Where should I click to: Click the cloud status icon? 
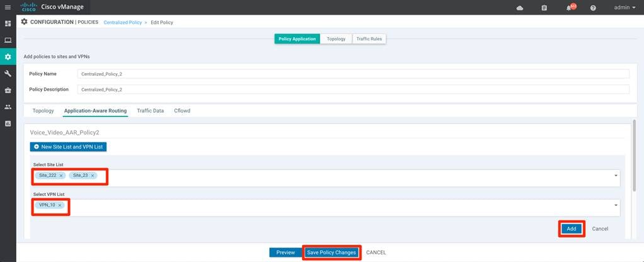(x=519, y=8)
